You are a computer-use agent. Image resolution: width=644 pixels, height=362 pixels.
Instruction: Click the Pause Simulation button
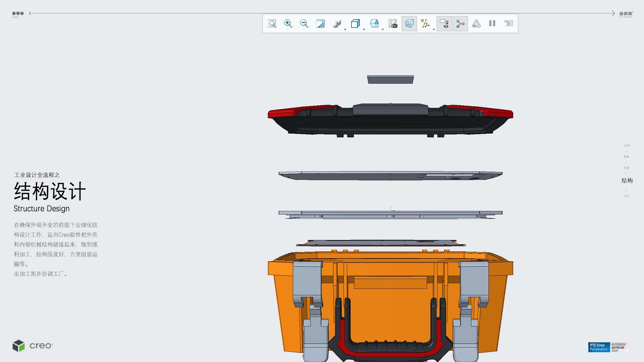point(492,23)
